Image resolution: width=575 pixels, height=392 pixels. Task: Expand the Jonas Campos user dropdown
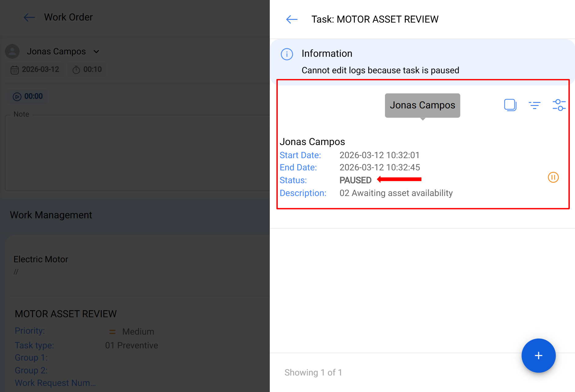coord(96,52)
